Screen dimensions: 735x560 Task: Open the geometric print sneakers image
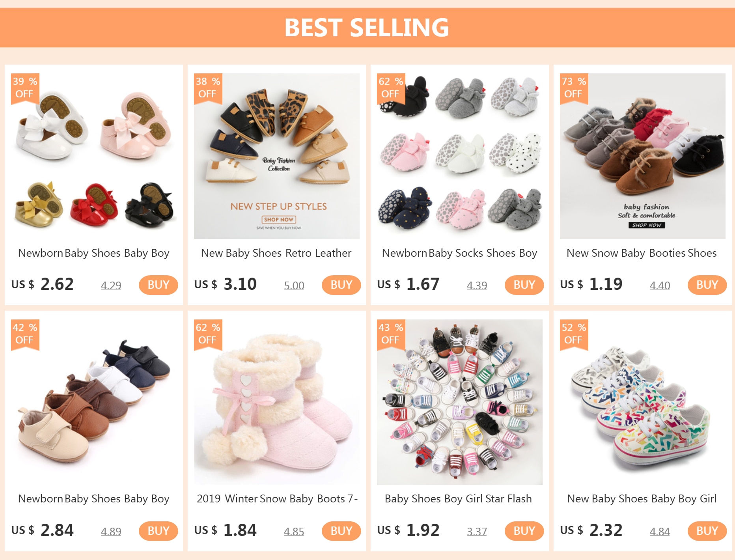(x=643, y=402)
